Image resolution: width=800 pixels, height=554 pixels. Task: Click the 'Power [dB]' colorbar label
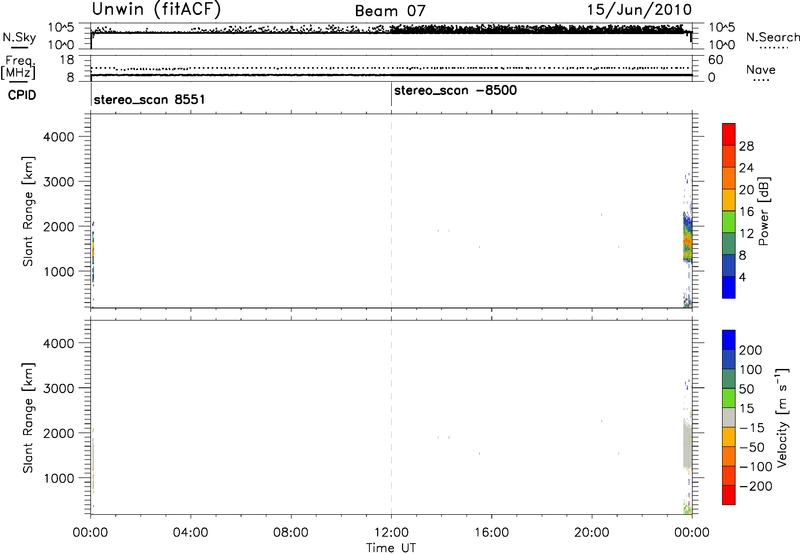(x=763, y=211)
